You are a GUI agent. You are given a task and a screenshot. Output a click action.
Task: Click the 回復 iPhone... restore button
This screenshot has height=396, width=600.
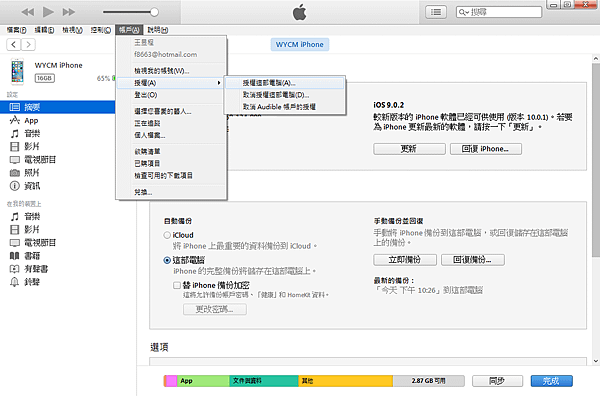point(486,149)
